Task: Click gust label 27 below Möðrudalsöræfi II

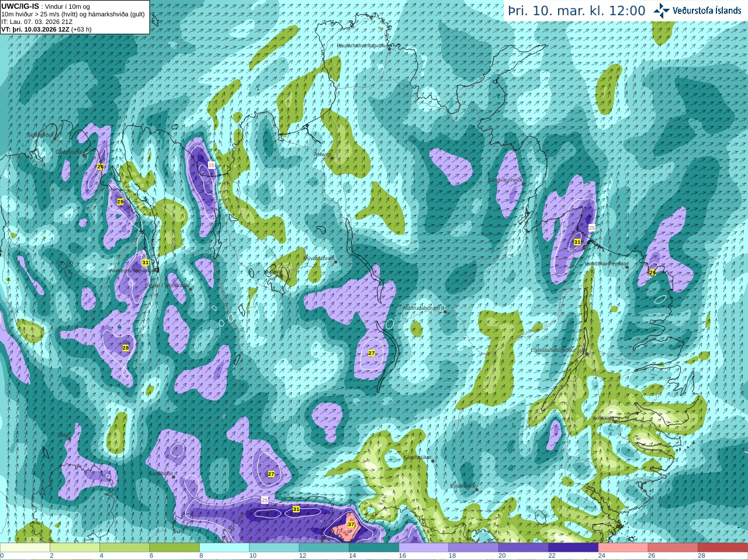Action: click(372, 353)
